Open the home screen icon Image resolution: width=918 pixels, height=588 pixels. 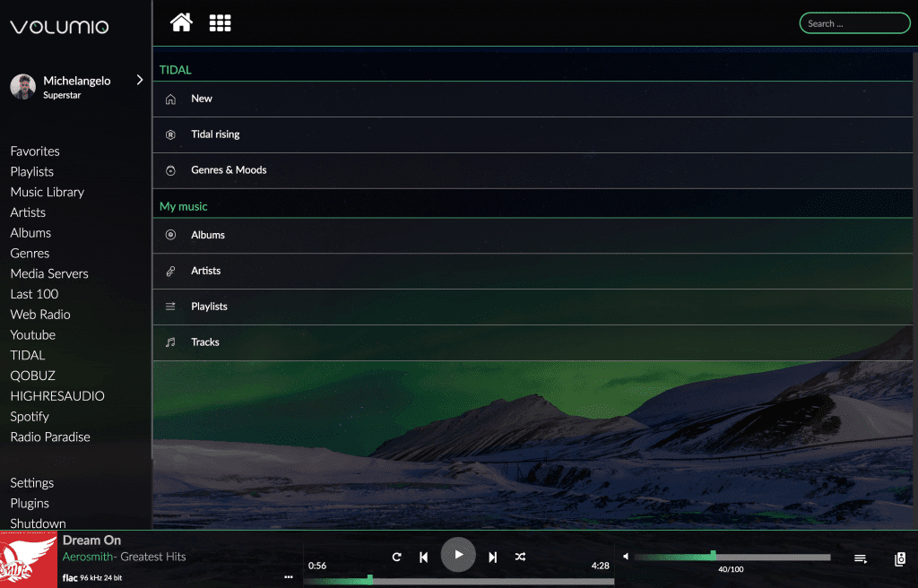tap(181, 22)
